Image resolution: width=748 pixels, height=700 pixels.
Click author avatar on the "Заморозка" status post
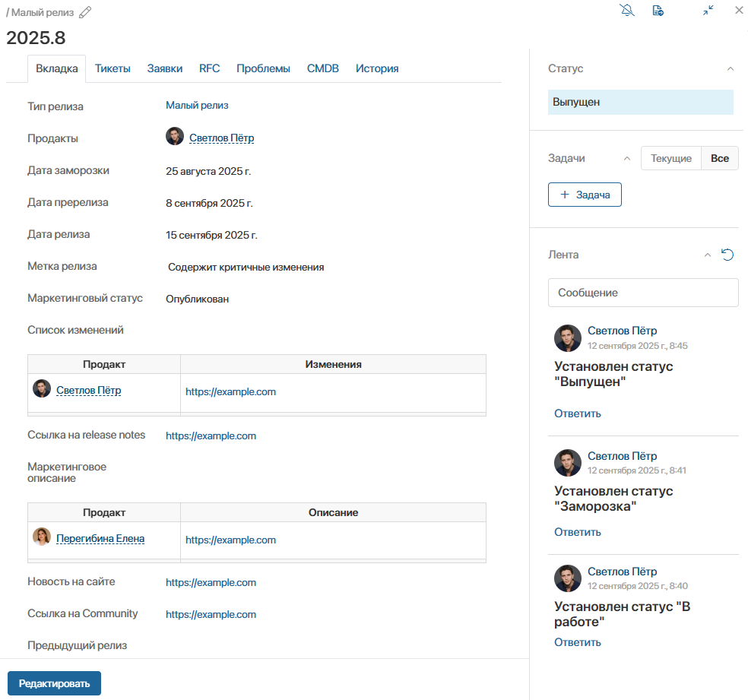(x=568, y=463)
